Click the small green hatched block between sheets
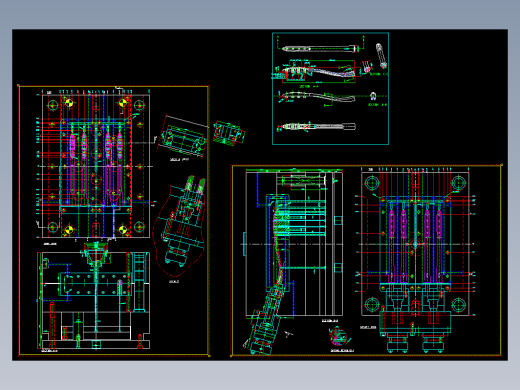Viewport: 520px width, 390px height. (x=229, y=133)
